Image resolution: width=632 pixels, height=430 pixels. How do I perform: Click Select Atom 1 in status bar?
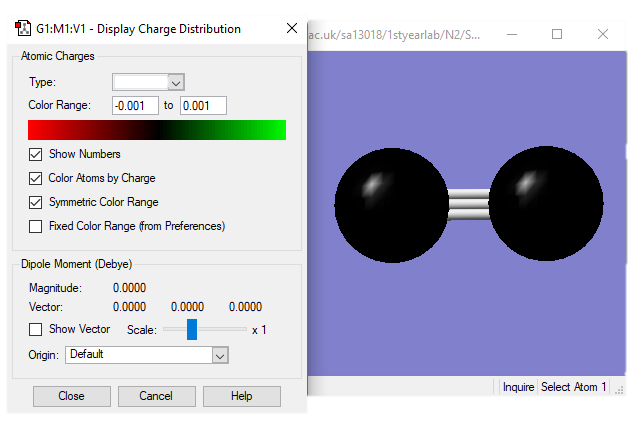574,387
